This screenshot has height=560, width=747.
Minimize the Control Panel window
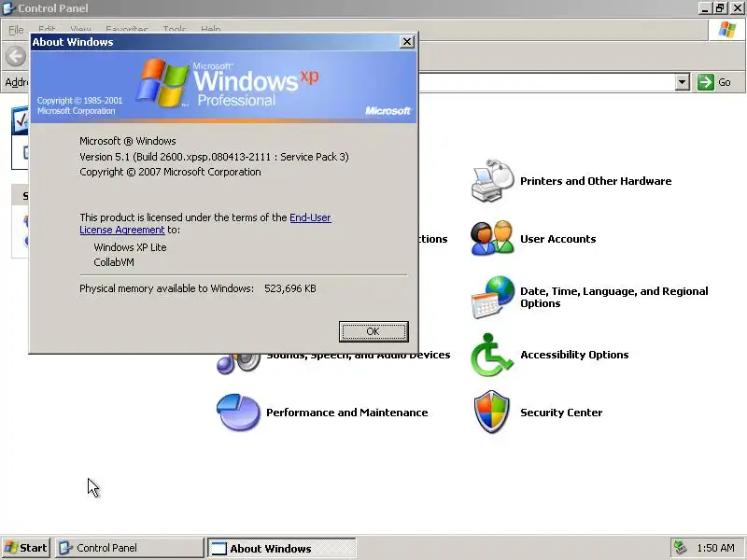705,8
